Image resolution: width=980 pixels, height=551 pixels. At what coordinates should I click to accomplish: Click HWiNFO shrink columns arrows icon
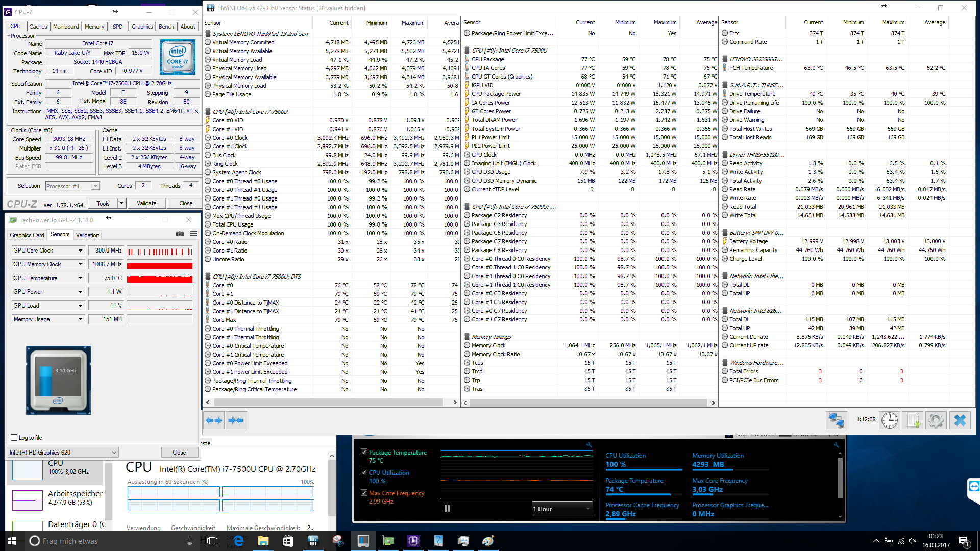[236, 420]
